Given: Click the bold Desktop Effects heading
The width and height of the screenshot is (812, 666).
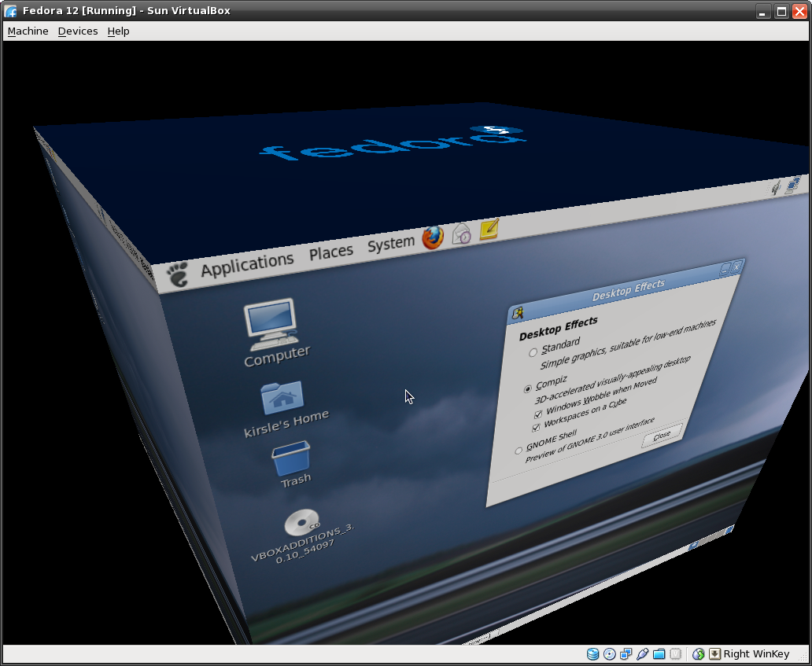Looking at the screenshot, I should click(x=559, y=329).
